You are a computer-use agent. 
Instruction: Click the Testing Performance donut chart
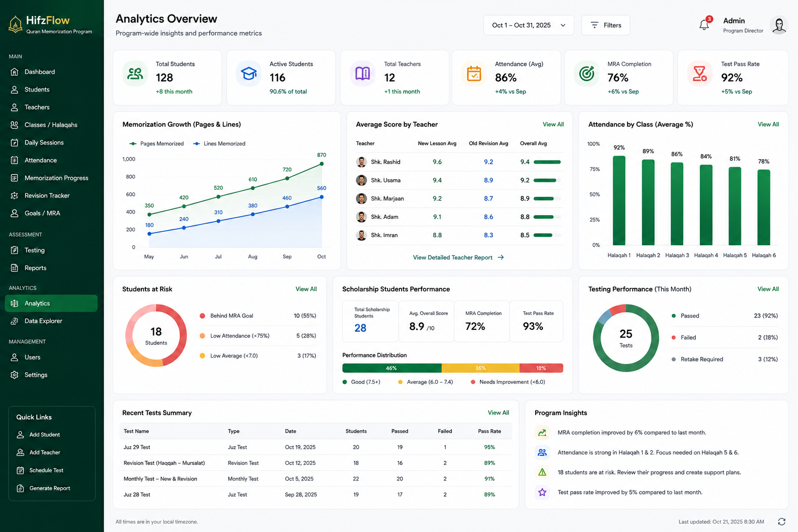click(x=626, y=338)
